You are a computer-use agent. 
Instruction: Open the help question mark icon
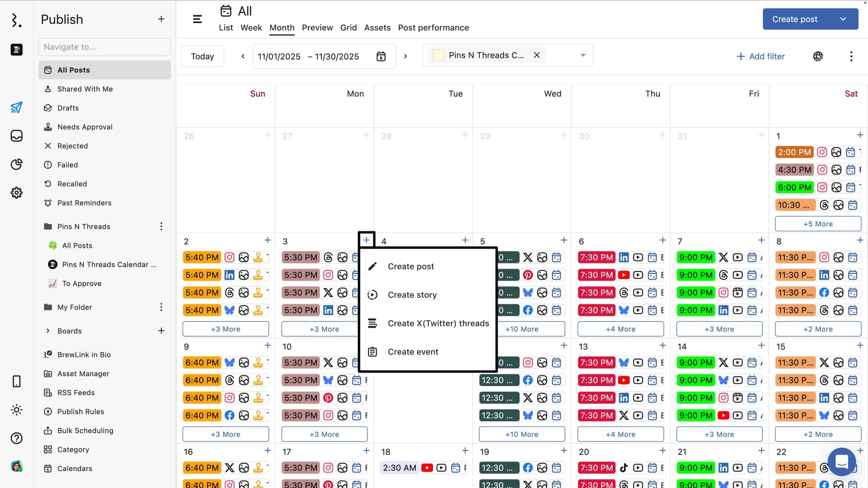(16, 438)
